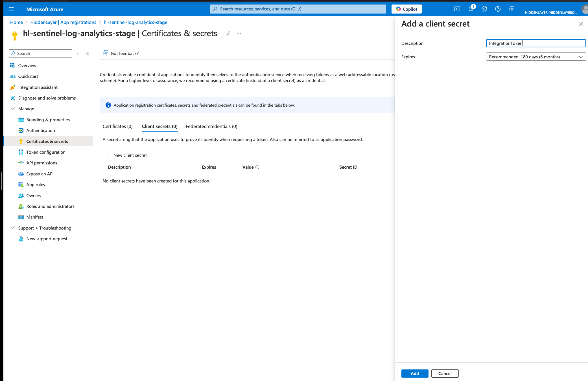Click the Add button
Viewport: 588px width, 381px height.
415,373
